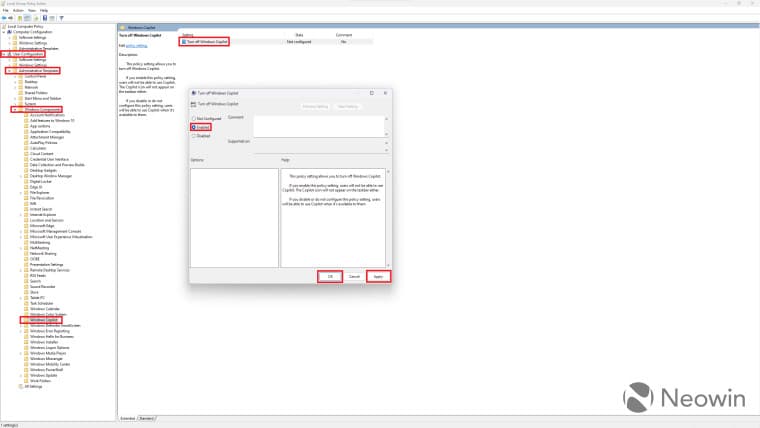Click the OK button
760x428 pixels.
[x=329, y=276]
